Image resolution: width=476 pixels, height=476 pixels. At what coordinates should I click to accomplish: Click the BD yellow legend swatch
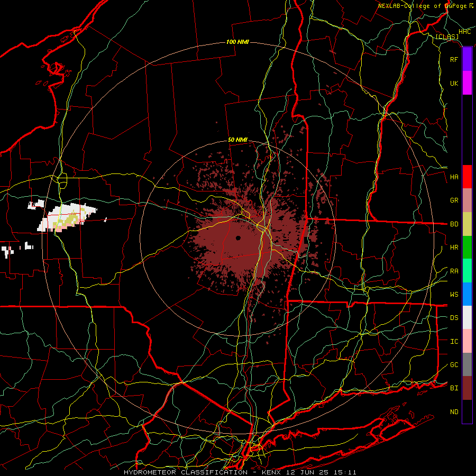[467, 224]
